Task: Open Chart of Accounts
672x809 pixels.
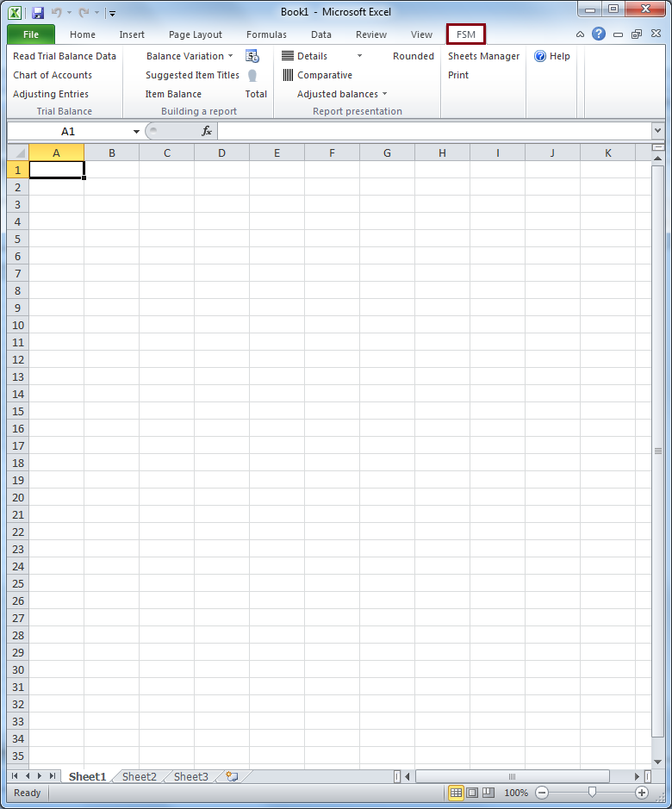Action: point(53,75)
